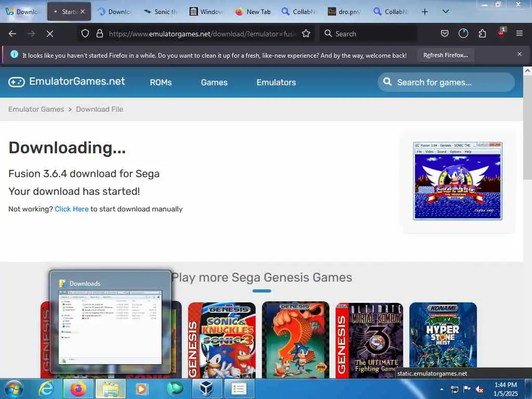Bookmark this page with the star icon
532x399 pixels.
(306, 34)
